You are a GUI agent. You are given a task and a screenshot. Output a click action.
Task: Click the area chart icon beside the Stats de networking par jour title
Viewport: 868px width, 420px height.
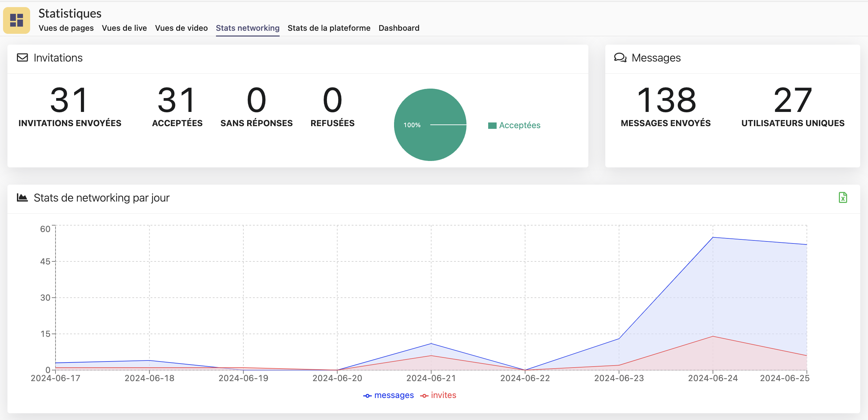[22, 197]
